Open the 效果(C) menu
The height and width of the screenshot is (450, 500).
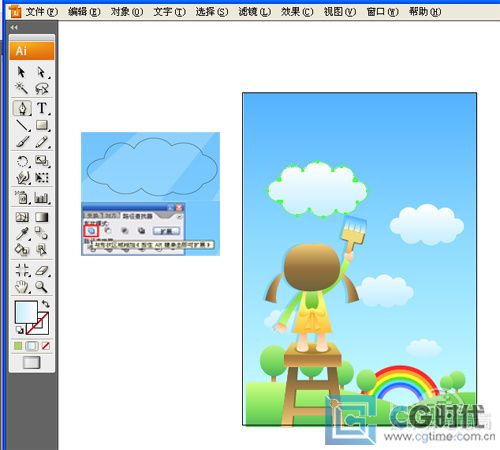pyautogui.click(x=297, y=12)
